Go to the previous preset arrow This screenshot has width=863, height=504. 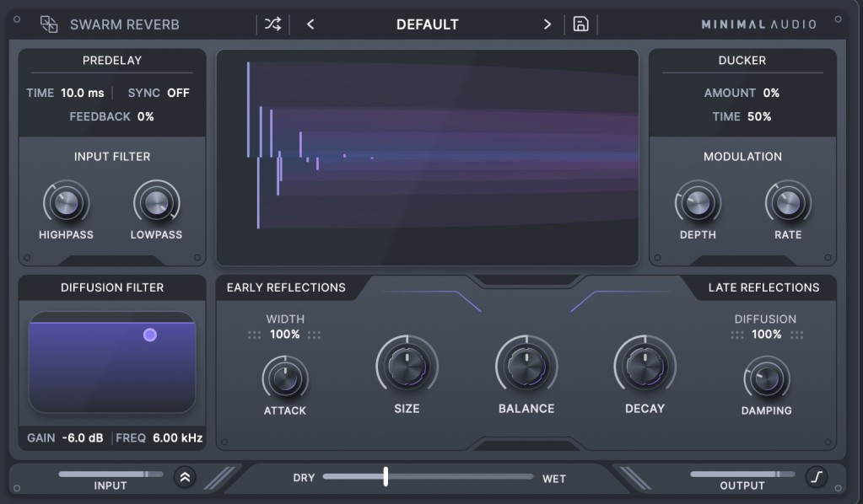(x=310, y=24)
